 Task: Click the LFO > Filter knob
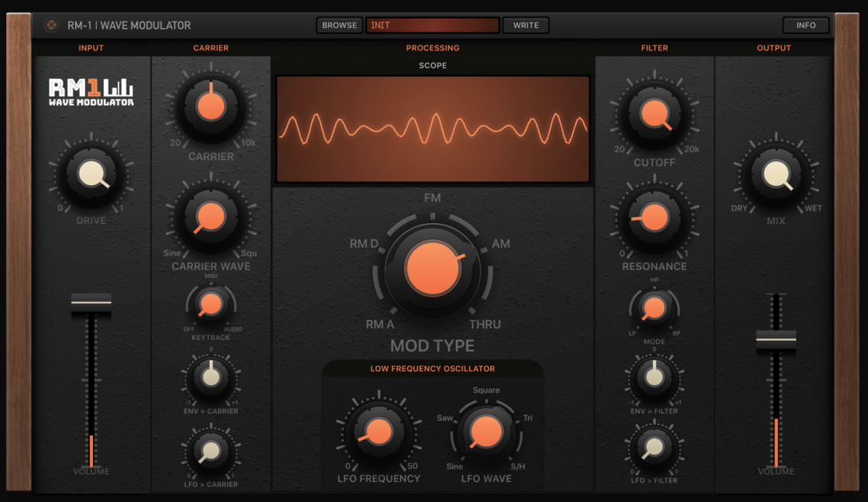click(654, 447)
